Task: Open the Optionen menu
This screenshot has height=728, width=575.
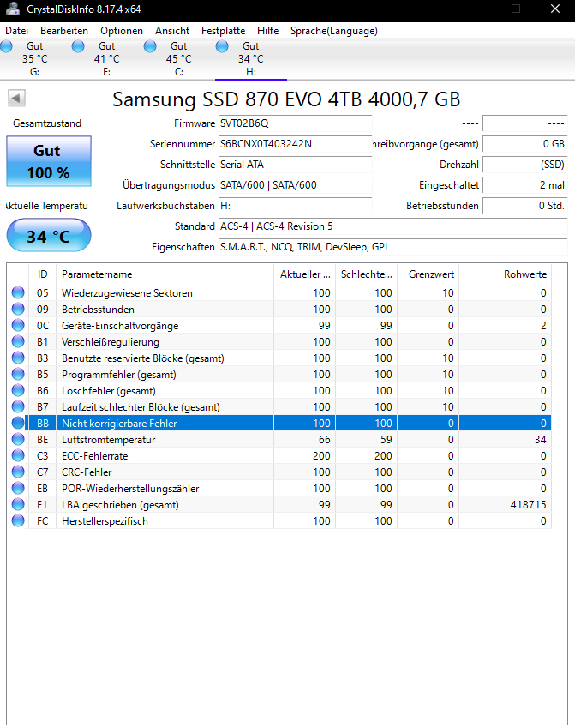Action: [121, 30]
